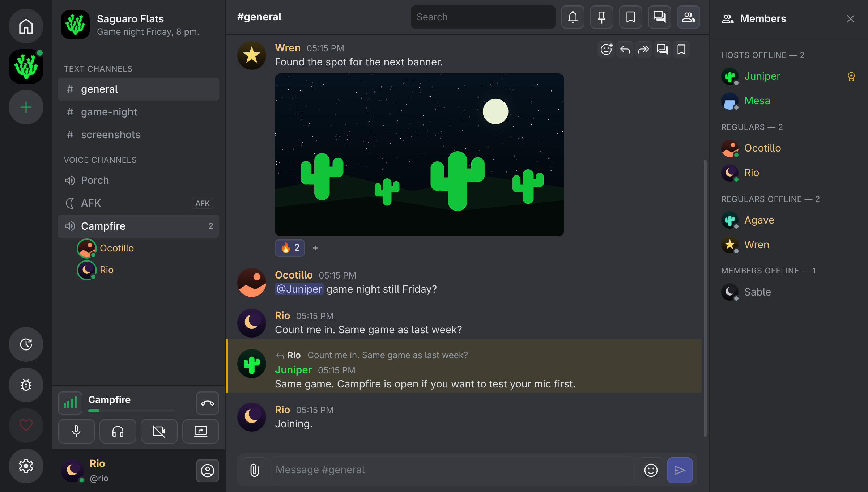The width and height of the screenshot is (868, 492).
Task: Show pinned messages with pin icon
Action: 602,17
